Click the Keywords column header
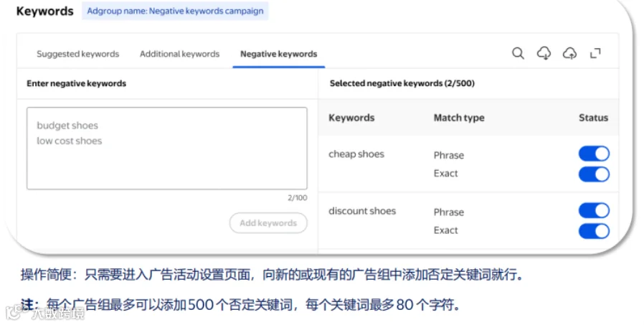644x325 pixels. coord(351,118)
